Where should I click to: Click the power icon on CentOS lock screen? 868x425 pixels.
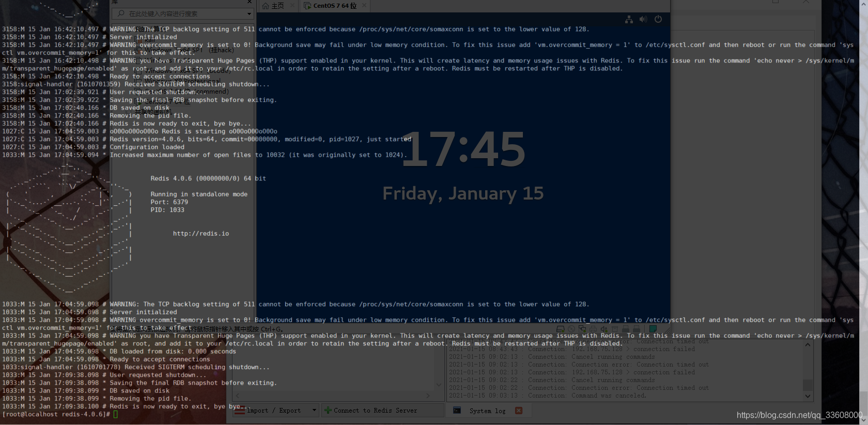658,19
